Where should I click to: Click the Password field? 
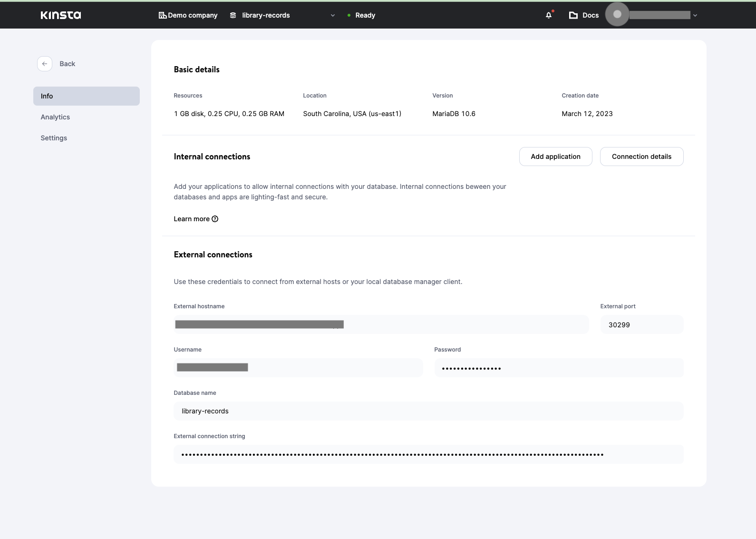pyautogui.click(x=559, y=368)
